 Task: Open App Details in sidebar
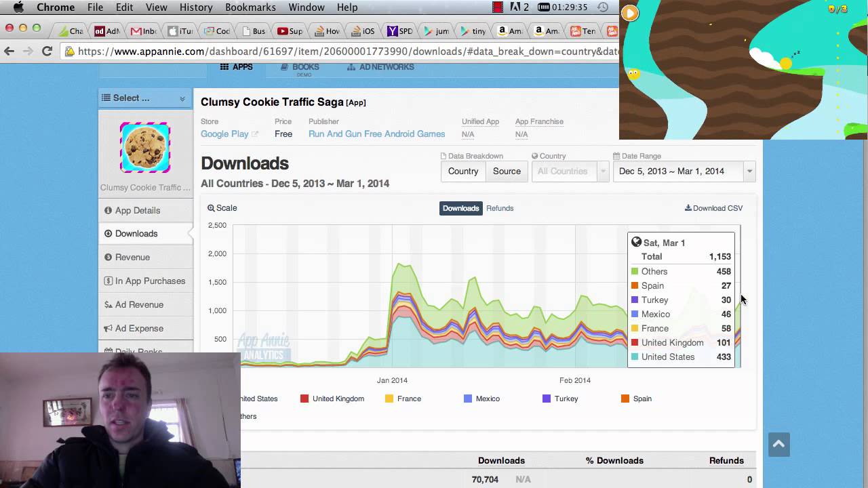145,211
